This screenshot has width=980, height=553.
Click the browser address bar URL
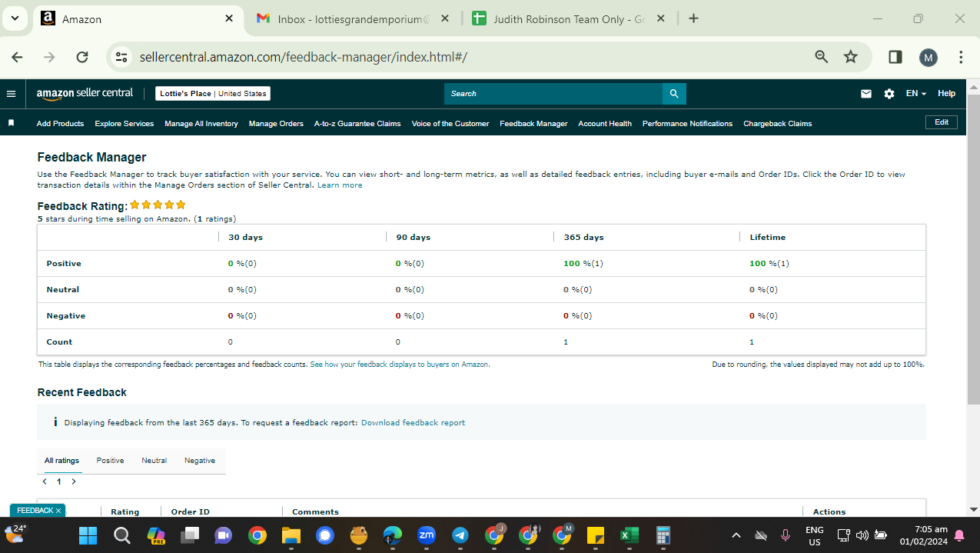click(303, 57)
